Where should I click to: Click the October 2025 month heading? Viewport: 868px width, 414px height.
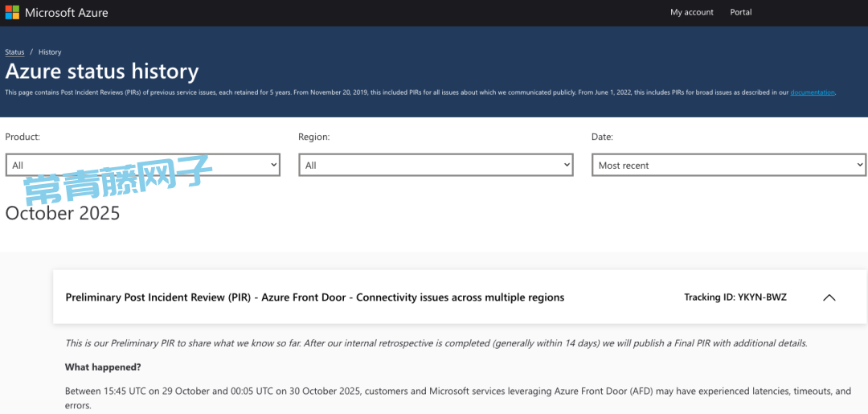(63, 213)
